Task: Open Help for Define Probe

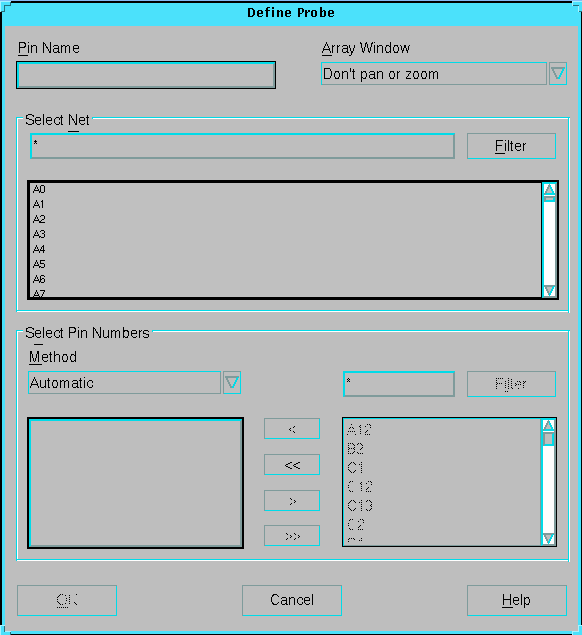Action: [x=516, y=600]
